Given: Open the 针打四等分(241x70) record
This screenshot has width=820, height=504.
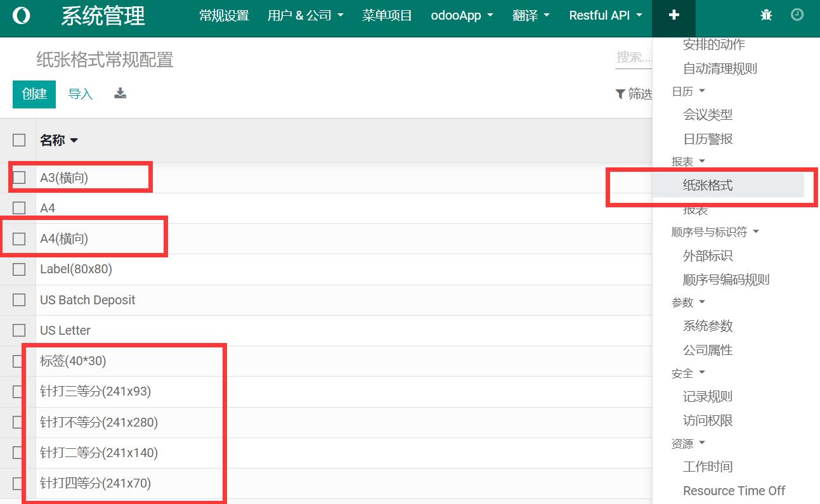Looking at the screenshot, I should tap(96, 484).
